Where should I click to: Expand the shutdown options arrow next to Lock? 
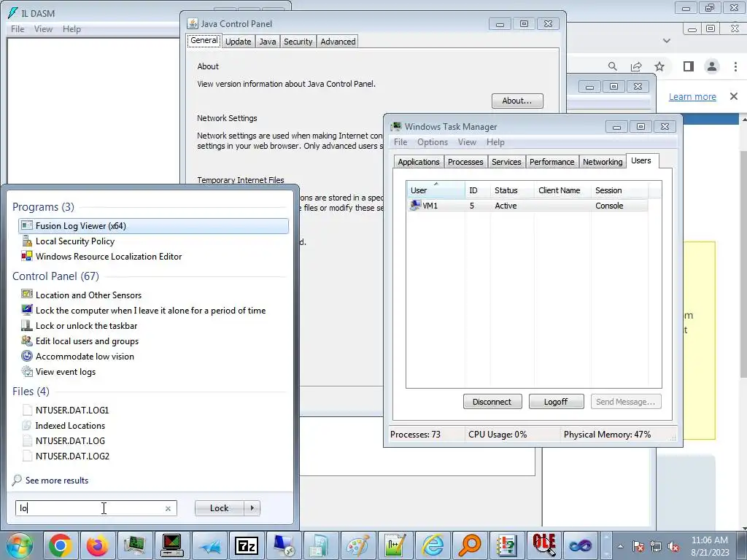[x=252, y=508]
